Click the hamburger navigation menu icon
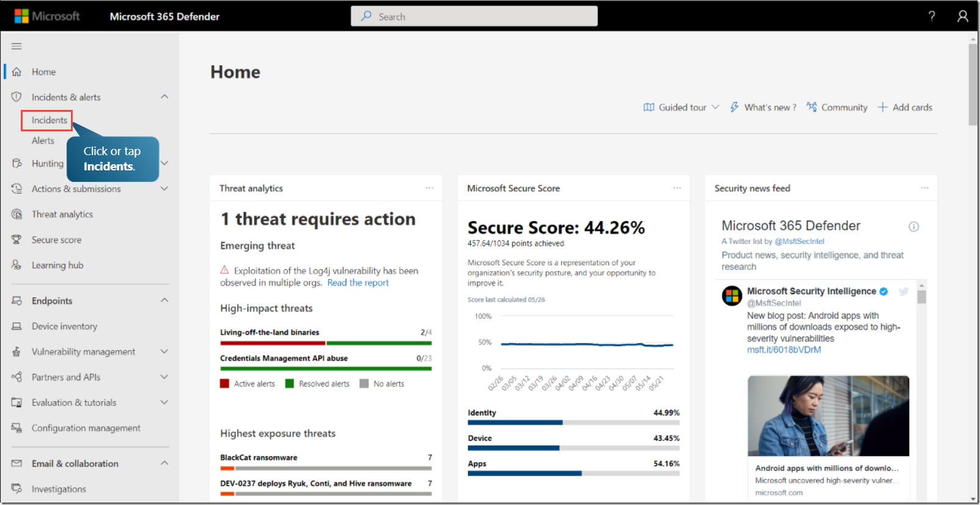 [x=16, y=46]
